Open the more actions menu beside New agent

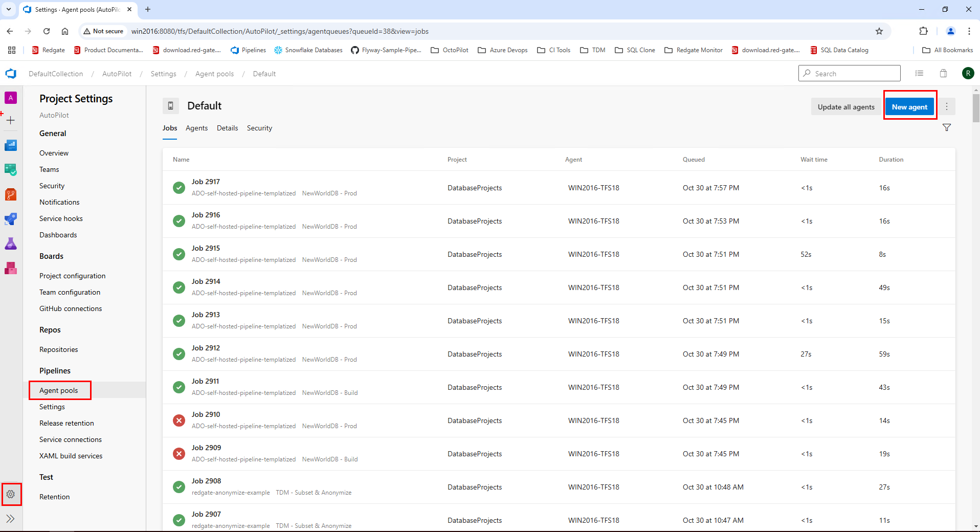[947, 106]
